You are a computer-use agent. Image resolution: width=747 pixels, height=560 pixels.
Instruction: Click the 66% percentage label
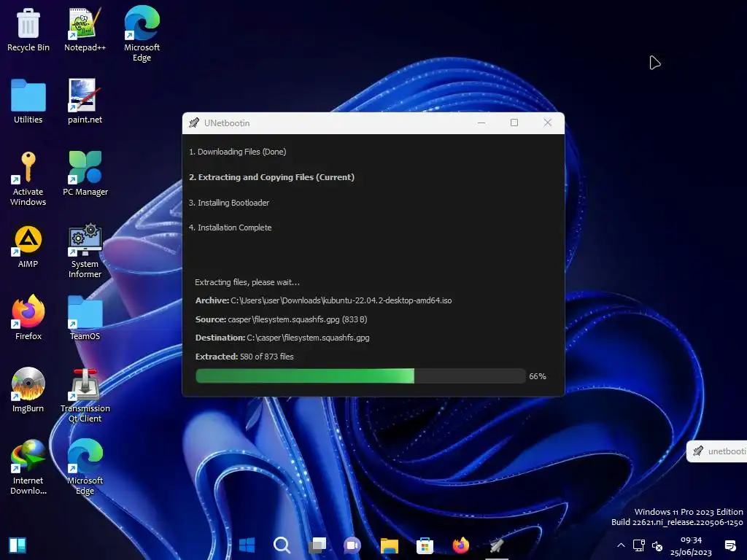coord(538,376)
